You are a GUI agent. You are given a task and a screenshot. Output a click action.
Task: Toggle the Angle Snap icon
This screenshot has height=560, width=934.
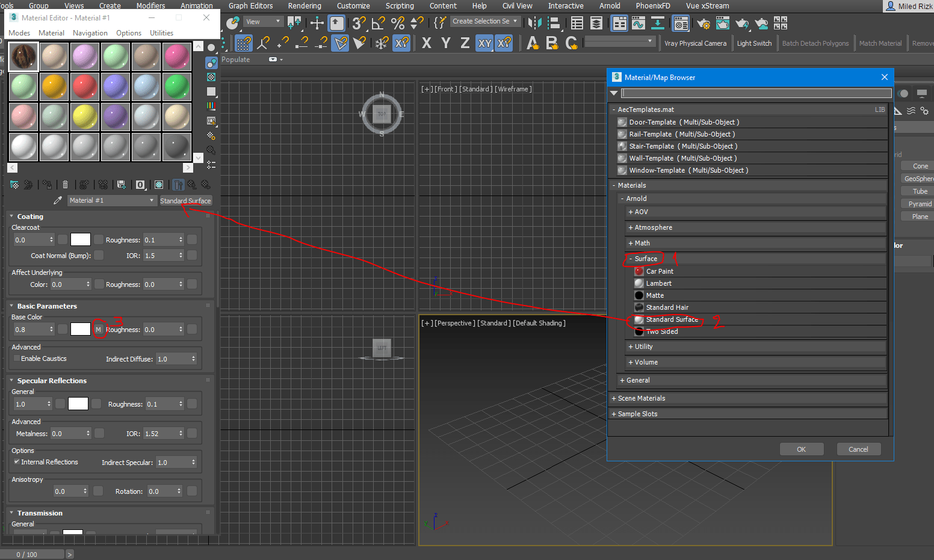pyautogui.click(x=378, y=23)
